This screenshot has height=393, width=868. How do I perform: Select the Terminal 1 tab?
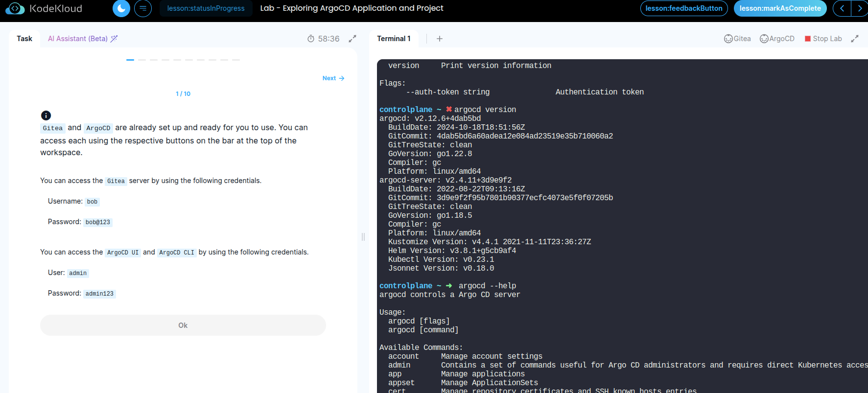[394, 39]
